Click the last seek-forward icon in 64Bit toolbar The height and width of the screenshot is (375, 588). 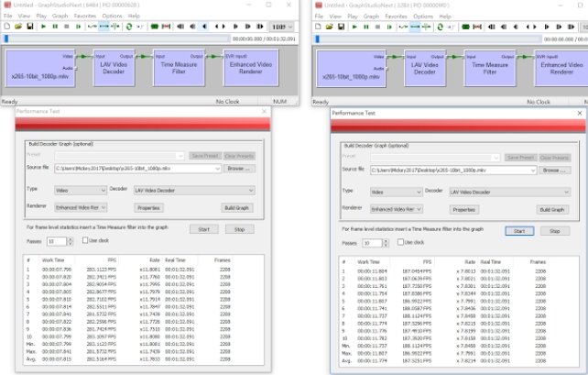[x=259, y=27]
